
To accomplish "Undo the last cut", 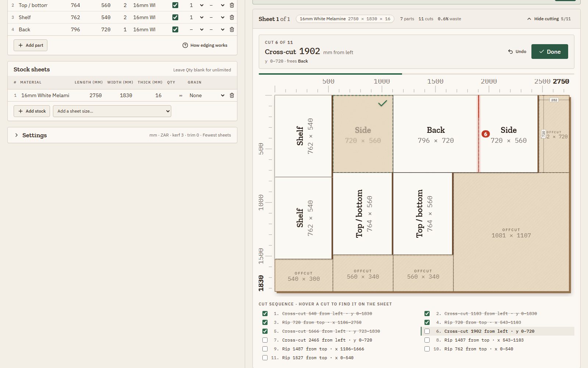I will [517, 52].
